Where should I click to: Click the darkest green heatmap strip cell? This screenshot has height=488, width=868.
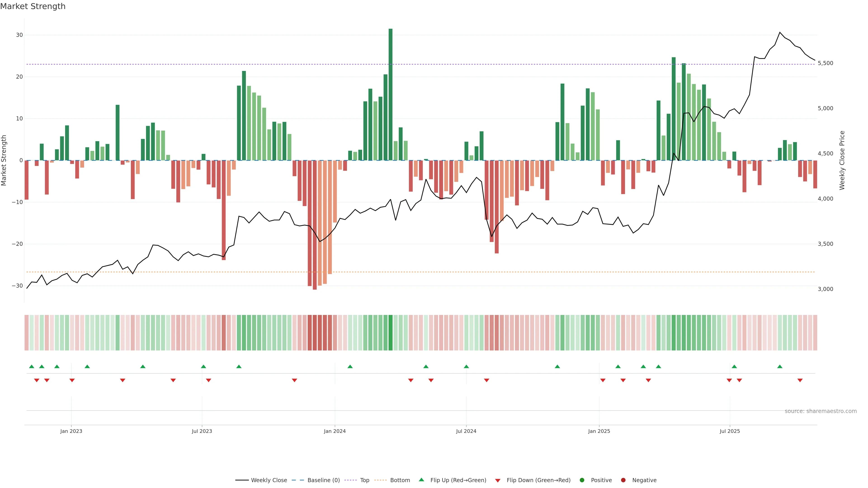[x=391, y=333]
